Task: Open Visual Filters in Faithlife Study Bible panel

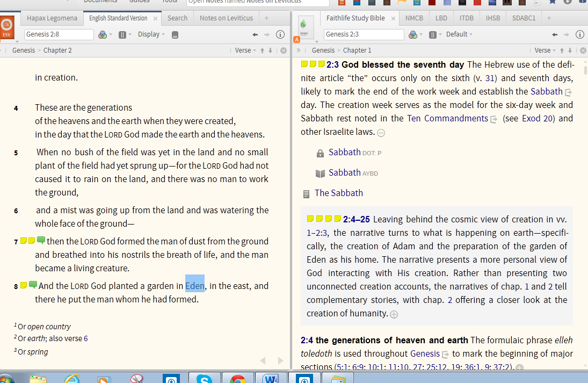Action: [x=413, y=35]
